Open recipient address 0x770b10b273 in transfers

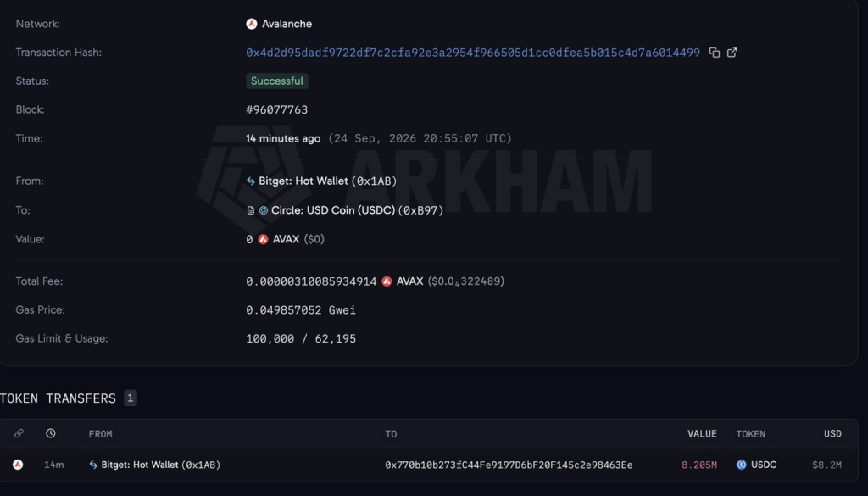pos(509,465)
